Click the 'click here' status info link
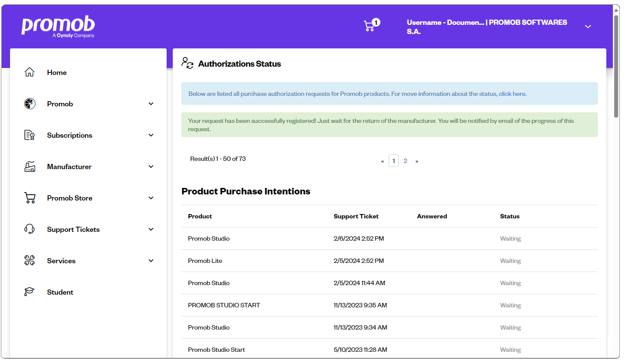The image size is (629, 364). [512, 94]
